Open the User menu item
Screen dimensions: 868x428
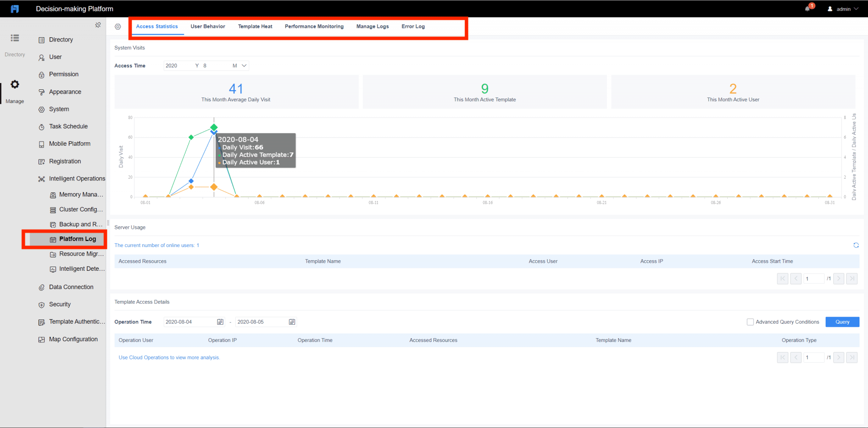pos(56,57)
